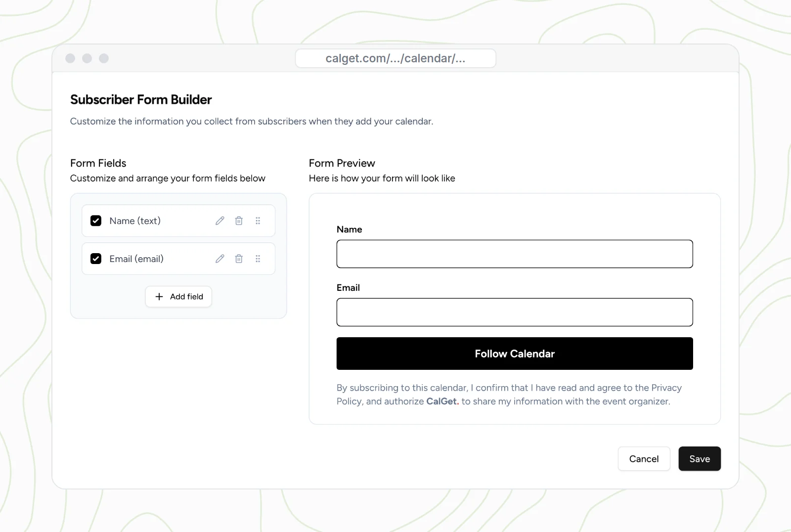The width and height of the screenshot is (791, 532).
Task: Click the Form Preview heading
Action: (342, 163)
